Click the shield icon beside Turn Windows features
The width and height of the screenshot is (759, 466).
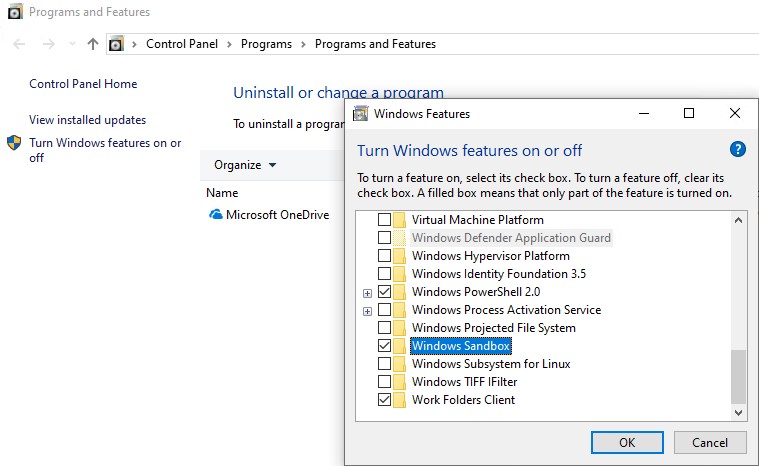(x=14, y=143)
